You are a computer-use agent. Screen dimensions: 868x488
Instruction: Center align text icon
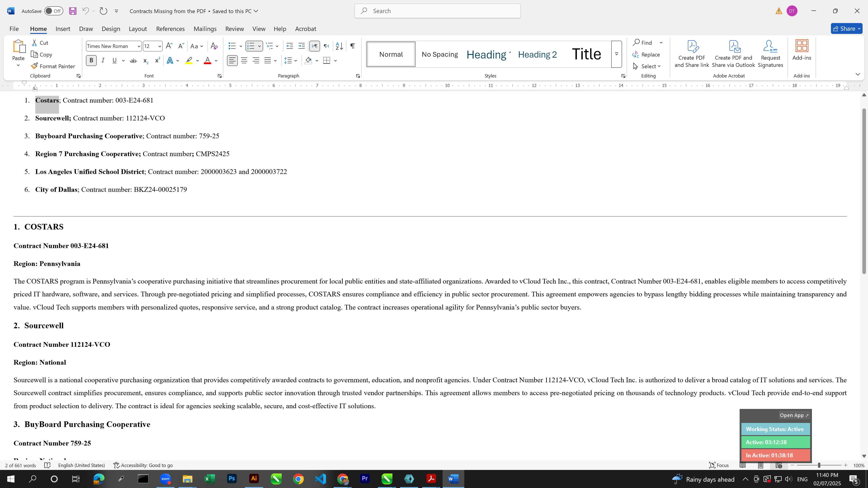(x=244, y=61)
